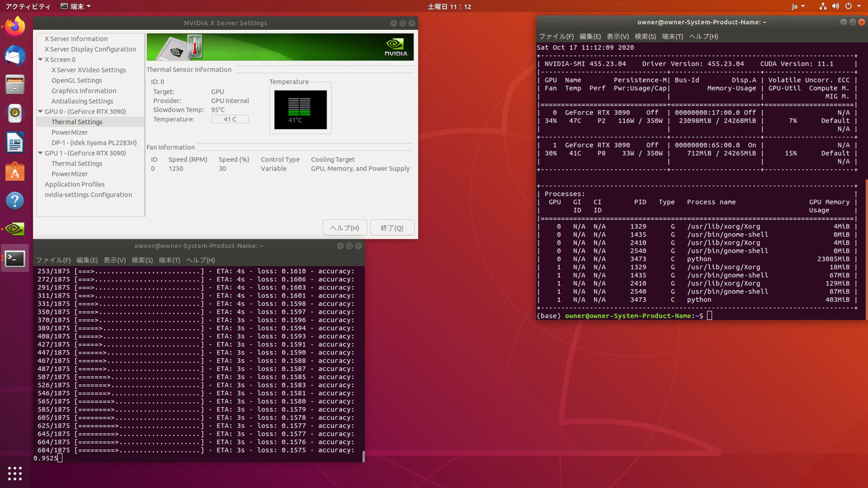Screen dimensions: 868x488
Task: Click the 41°C temperature gauge graphic
Action: 301,110
